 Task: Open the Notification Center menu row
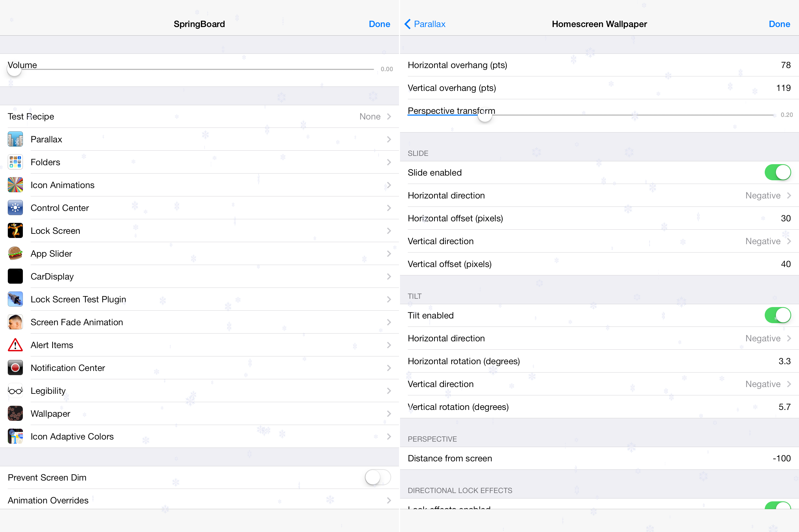pyautogui.click(x=199, y=368)
